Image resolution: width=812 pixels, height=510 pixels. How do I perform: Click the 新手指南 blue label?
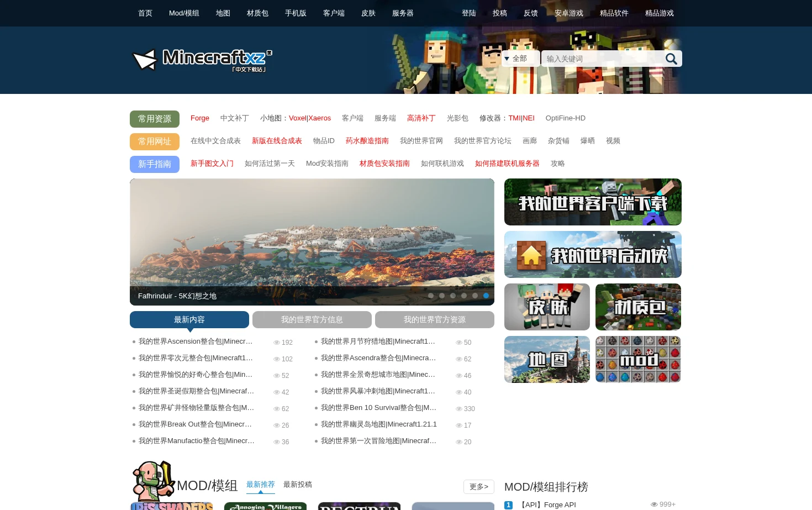click(155, 164)
